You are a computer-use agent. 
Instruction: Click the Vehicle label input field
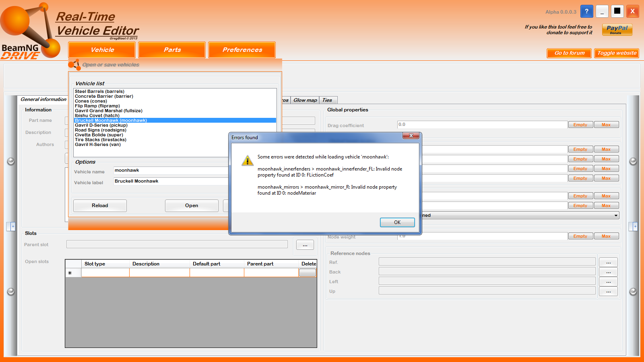point(171,181)
